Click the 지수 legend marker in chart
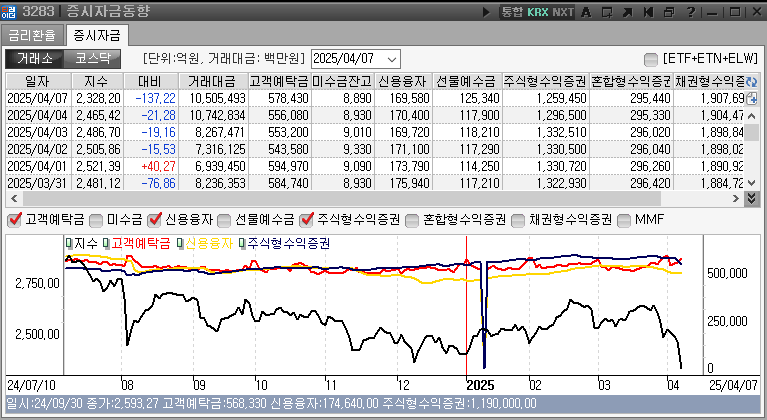Viewport: 767px width, 420px height. (69, 243)
